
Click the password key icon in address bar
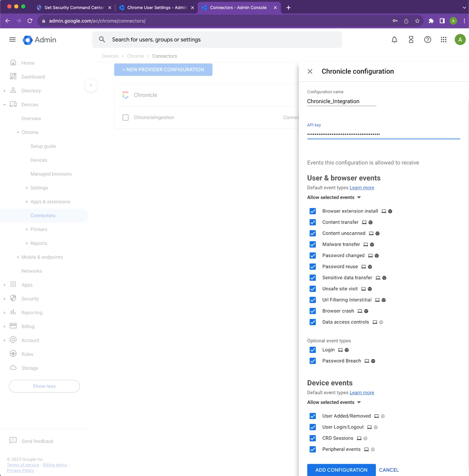click(395, 21)
